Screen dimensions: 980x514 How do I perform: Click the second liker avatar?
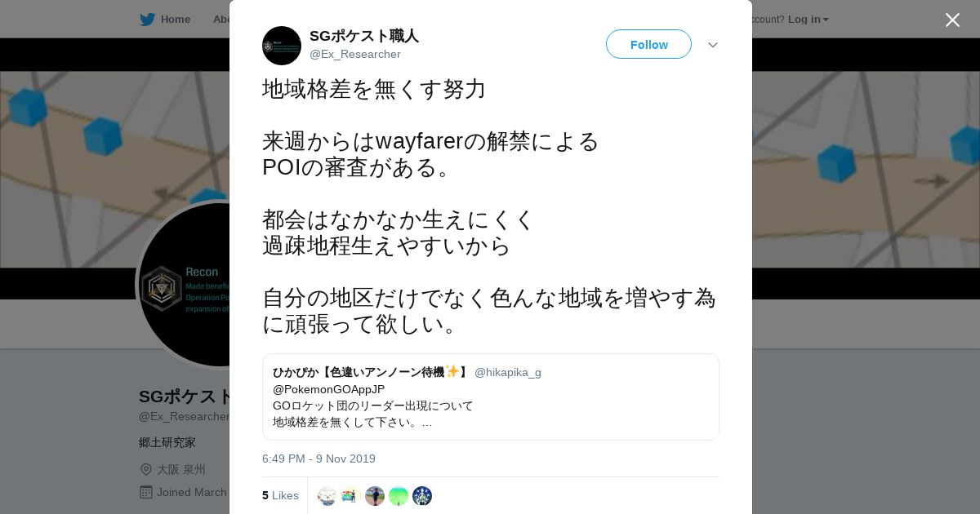(351, 496)
